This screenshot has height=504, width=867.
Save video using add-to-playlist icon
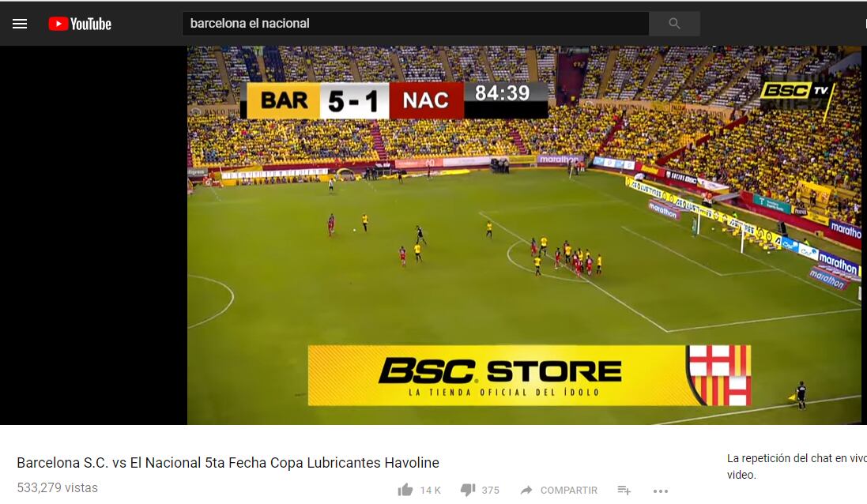pyautogui.click(x=624, y=490)
